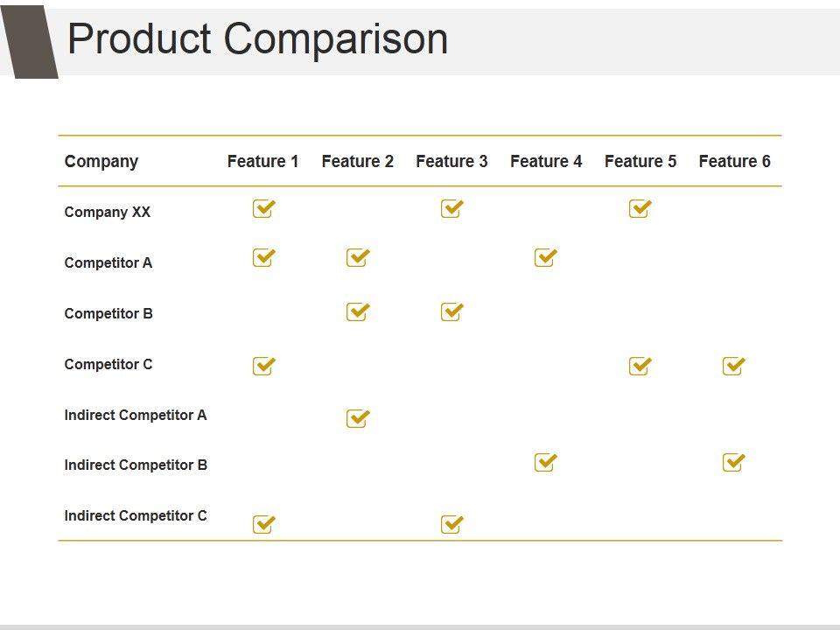Select Indirect Competitor B Feature 4 checkmark

[x=545, y=463]
